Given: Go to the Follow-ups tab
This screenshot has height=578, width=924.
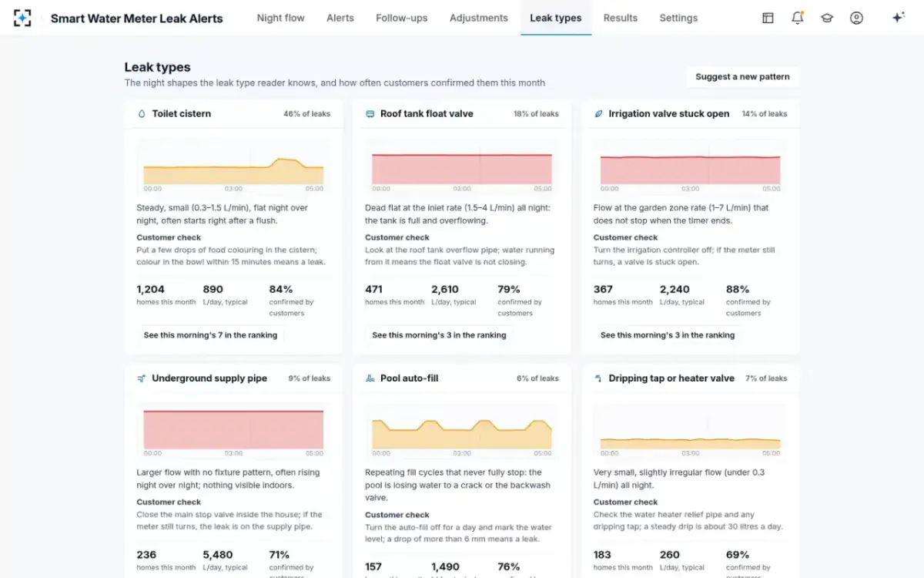Looking at the screenshot, I should tap(402, 18).
